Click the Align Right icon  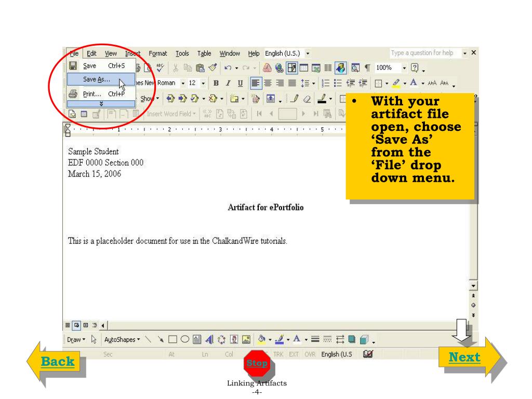(x=280, y=83)
